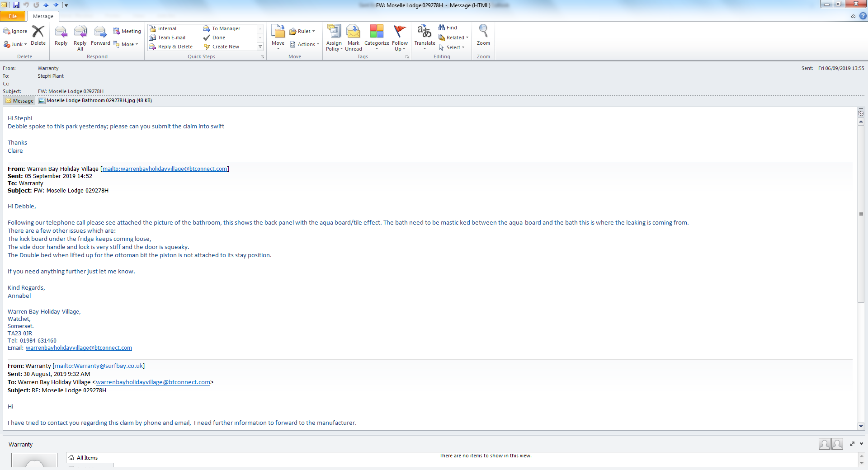
Task: Save the message from the quick access toolbar
Action: click(16, 5)
